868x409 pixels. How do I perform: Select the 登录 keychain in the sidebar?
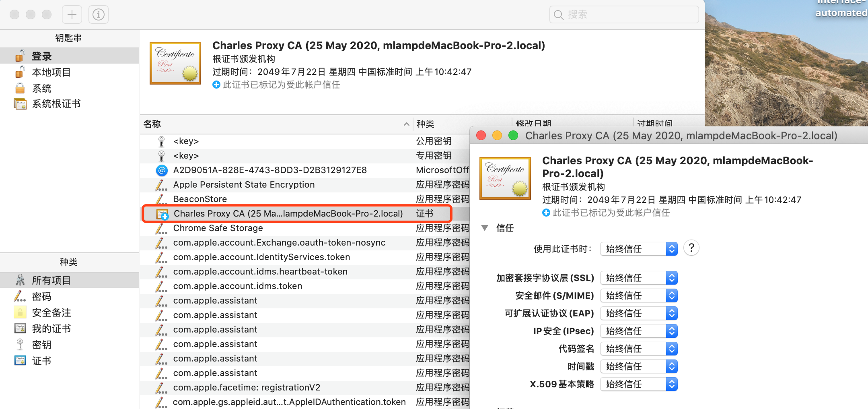(x=41, y=56)
